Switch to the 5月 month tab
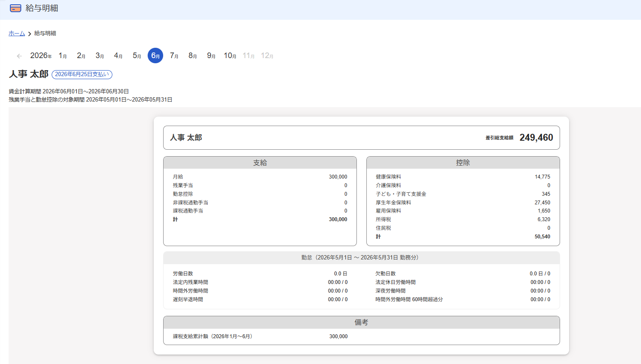This screenshot has height=364, width=641. (137, 56)
